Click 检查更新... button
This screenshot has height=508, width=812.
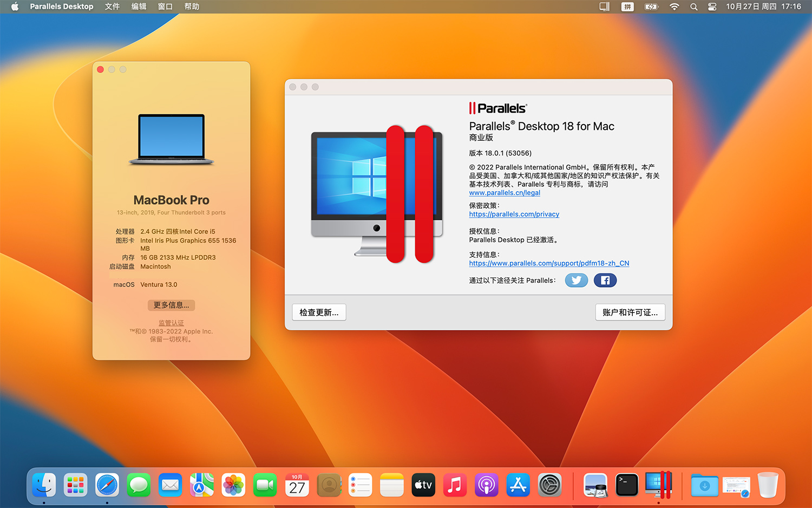[319, 312]
